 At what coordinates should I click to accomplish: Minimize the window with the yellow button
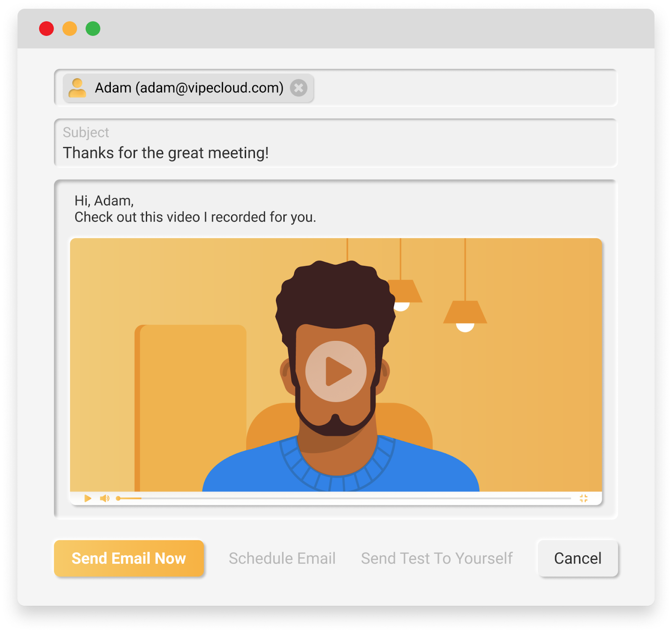tap(70, 29)
